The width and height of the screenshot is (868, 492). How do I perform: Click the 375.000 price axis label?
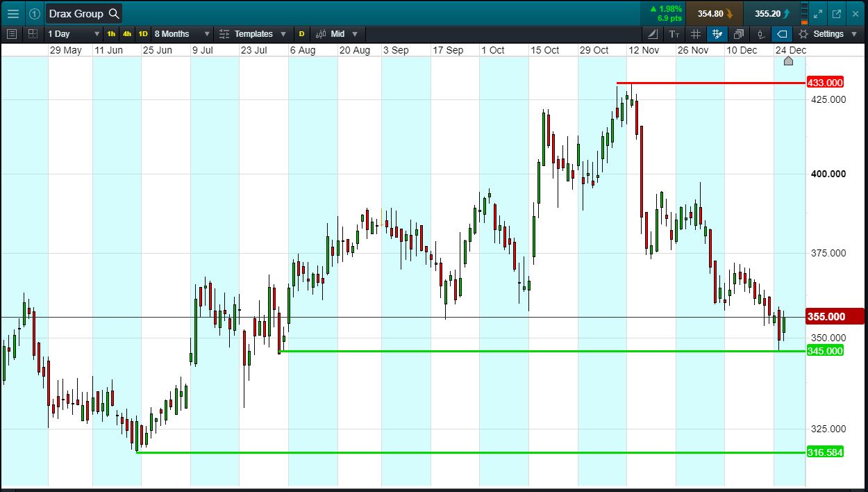click(x=828, y=253)
